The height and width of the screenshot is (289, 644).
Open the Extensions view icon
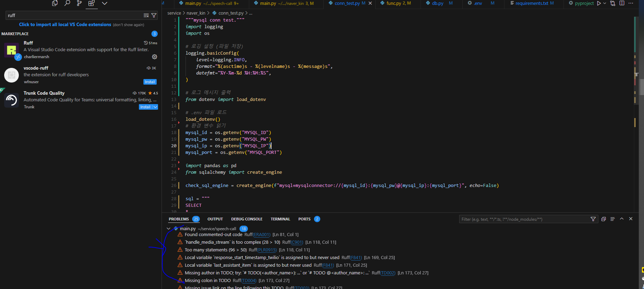click(92, 3)
